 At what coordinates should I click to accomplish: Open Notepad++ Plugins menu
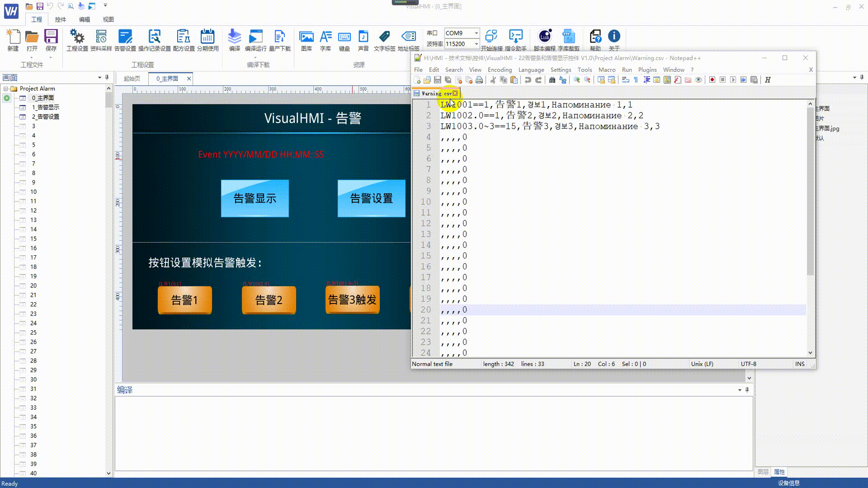click(x=647, y=70)
